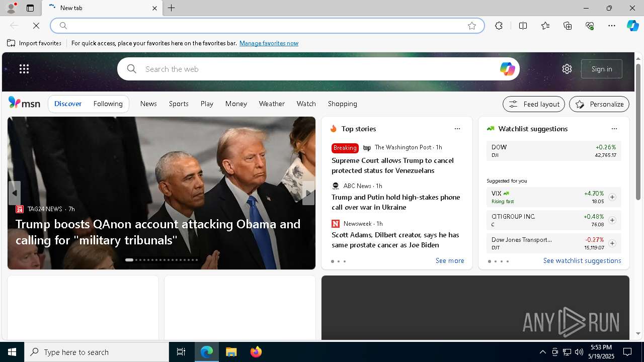
Task: Click the page vertical scrollbar
Action: pos(638,132)
